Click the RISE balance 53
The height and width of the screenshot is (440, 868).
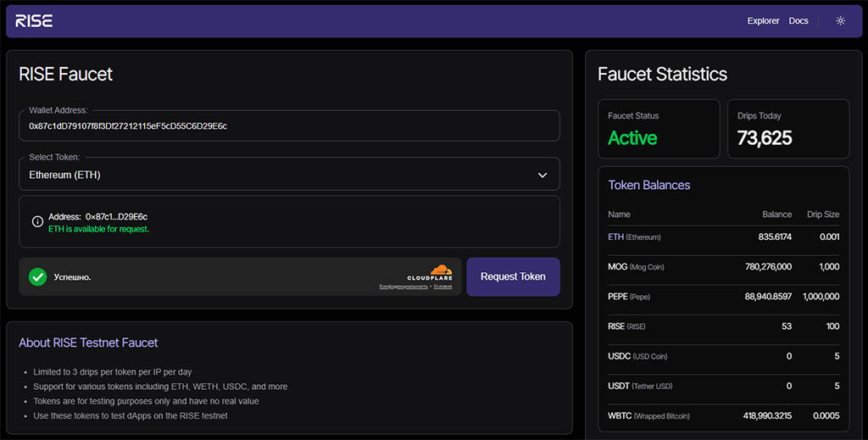(787, 326)
